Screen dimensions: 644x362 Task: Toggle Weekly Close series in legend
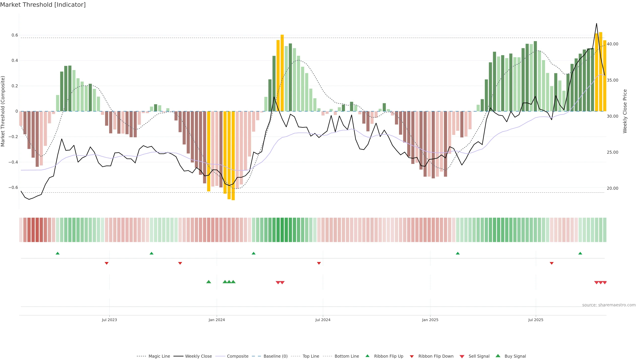tap(198, 356)
